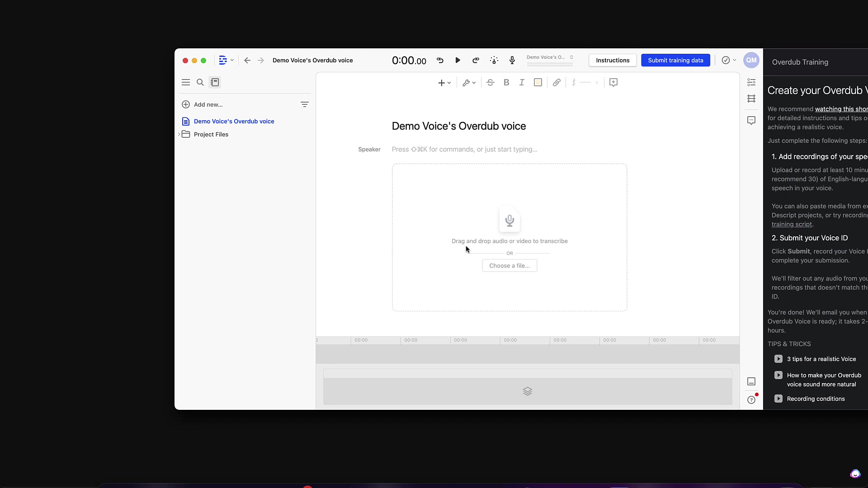
Task: Open the help question mark icon
Action: pyautogui.click(x=751, y=400)
